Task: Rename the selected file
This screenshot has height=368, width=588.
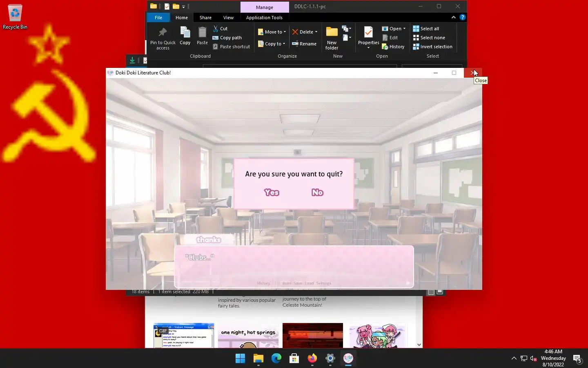Action: (x=304, y=44)
